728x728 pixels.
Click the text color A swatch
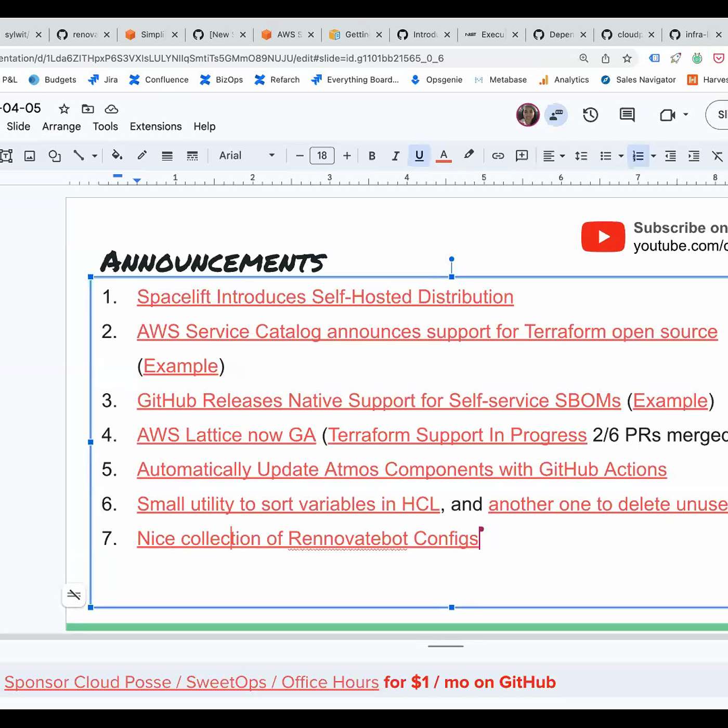point(444,155)
